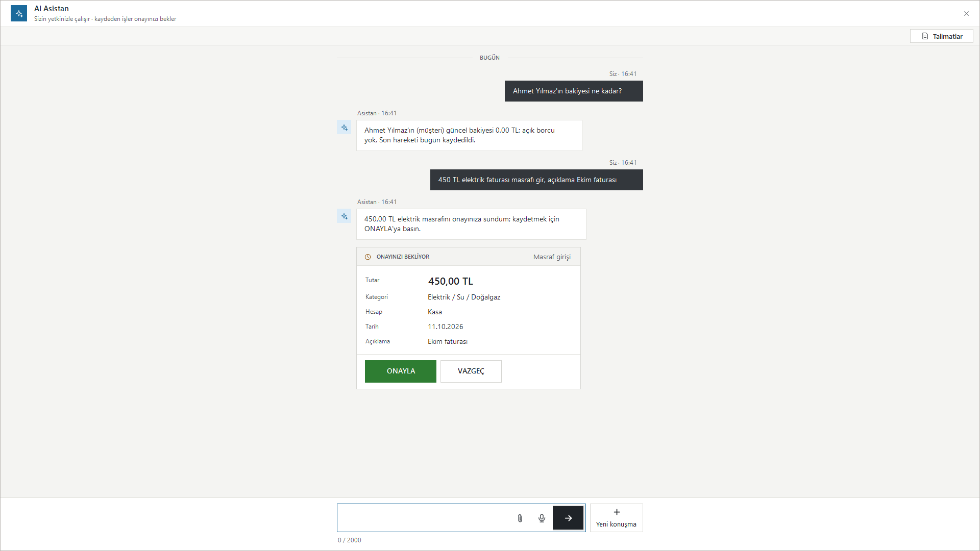Image resolution: width=980 pixels, height=551 pixels.
Task: Click the AI Asistan sparkle logo icon
Action: click(19, 13)
